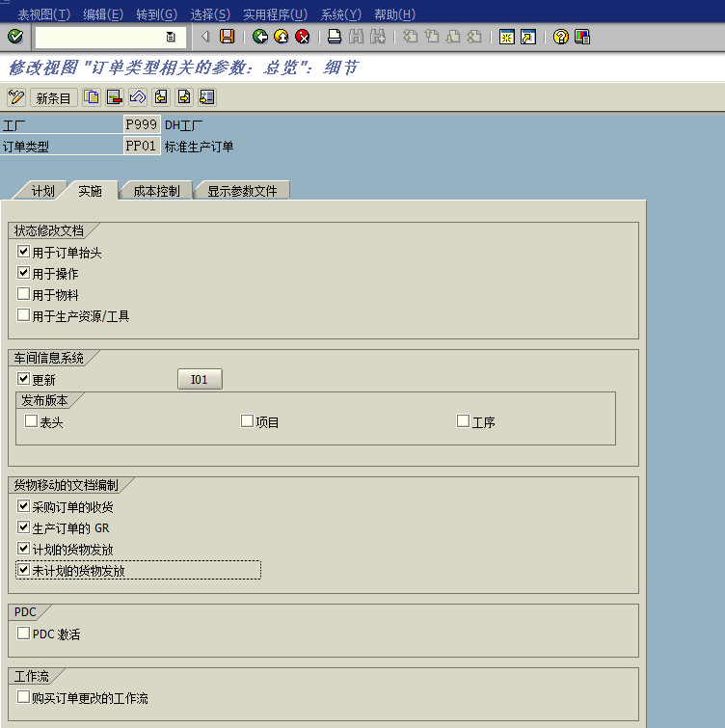Viewport: 725px width, 728px height.
Task: Click the display/change pencil toggle icon
Action: click(x=16, y=97)
